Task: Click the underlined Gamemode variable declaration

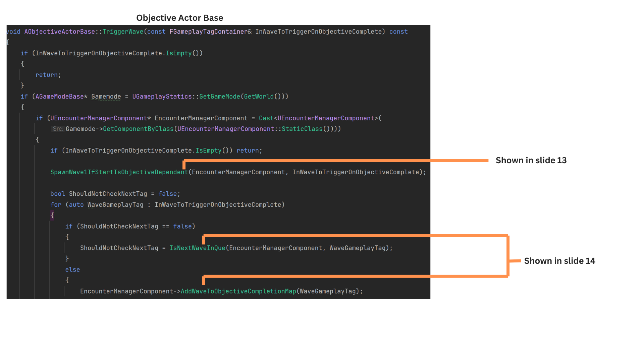Action: [106, 97]
